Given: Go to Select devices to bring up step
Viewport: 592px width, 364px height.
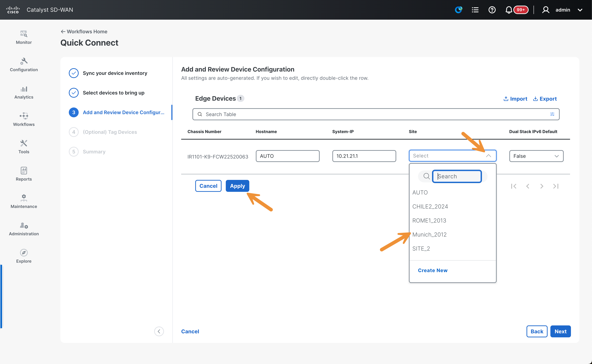Looking at the screenshot, I should (107, 93).
